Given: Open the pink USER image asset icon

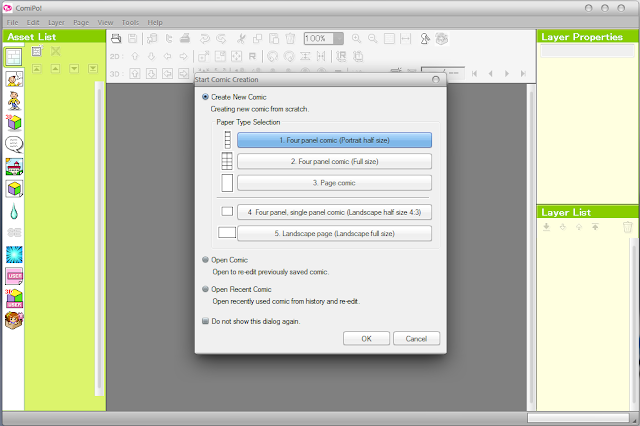Looking at the screenshot, I should [14, 276].
